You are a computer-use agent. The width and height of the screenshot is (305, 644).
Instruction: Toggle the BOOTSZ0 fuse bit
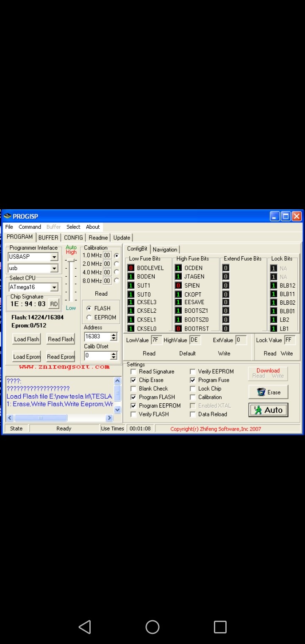pyautogui.click(x=178, y=319)
